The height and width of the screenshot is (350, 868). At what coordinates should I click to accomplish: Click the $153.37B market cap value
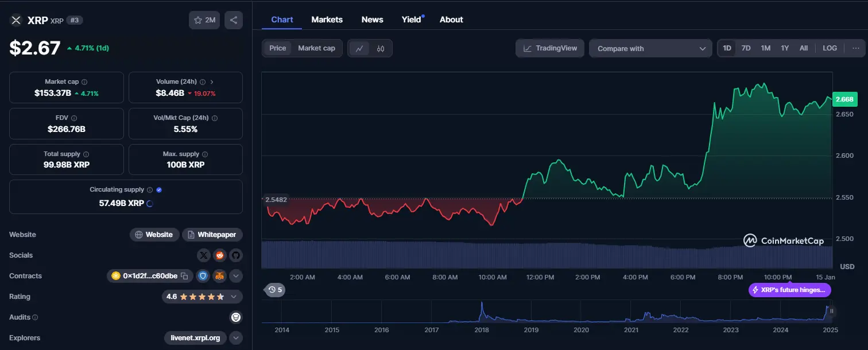point(53,93)
